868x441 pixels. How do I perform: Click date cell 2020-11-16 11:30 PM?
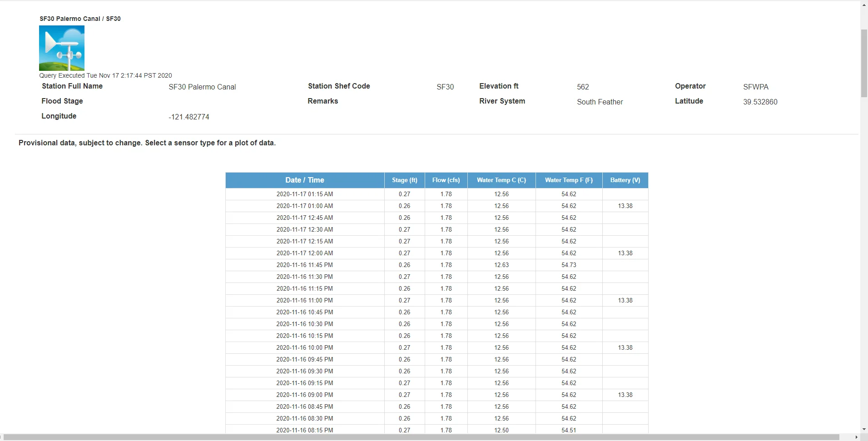pos(305,277)
